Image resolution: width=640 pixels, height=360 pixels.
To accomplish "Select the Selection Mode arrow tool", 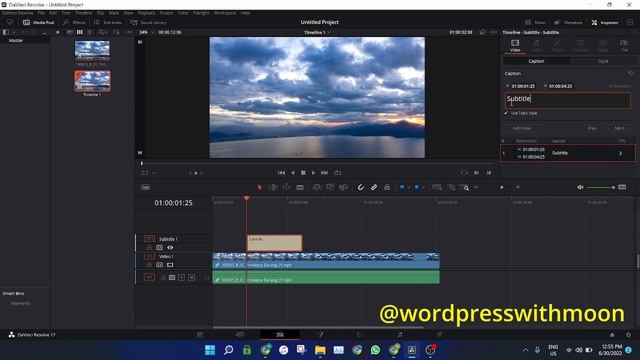I will pos(260,187).
